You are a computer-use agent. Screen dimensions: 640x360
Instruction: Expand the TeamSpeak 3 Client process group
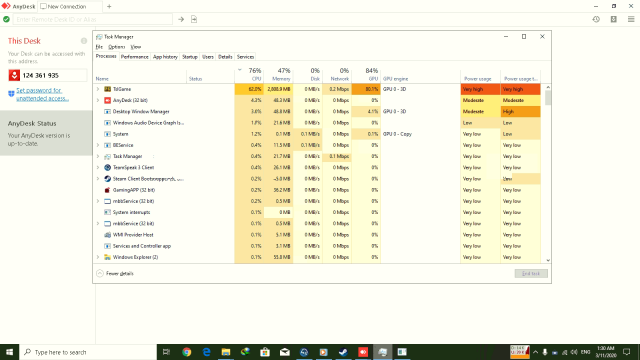pyautogui.click(x=98, y=167)
